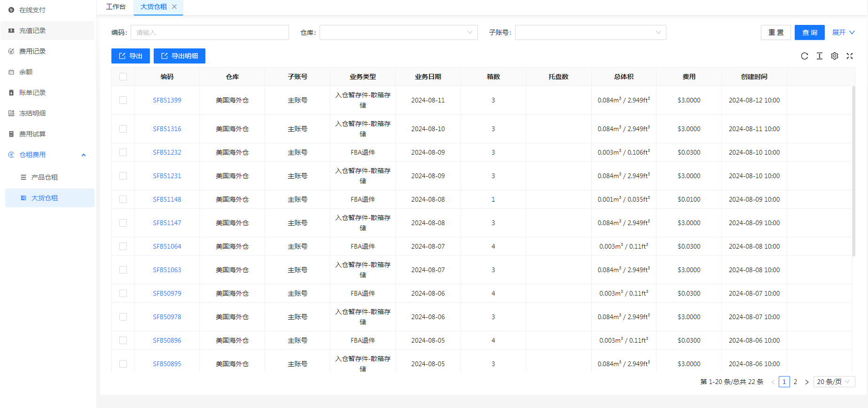Close the 大货仓租 tab
Image resolution: width=868 pixels, height=408 pixels.
[x=174, y=7]
